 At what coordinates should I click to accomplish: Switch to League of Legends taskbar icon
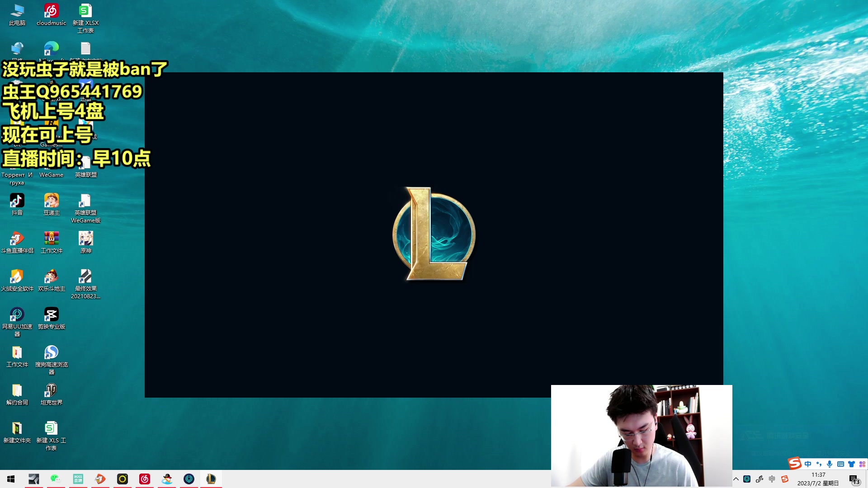[x=211, y=479]
